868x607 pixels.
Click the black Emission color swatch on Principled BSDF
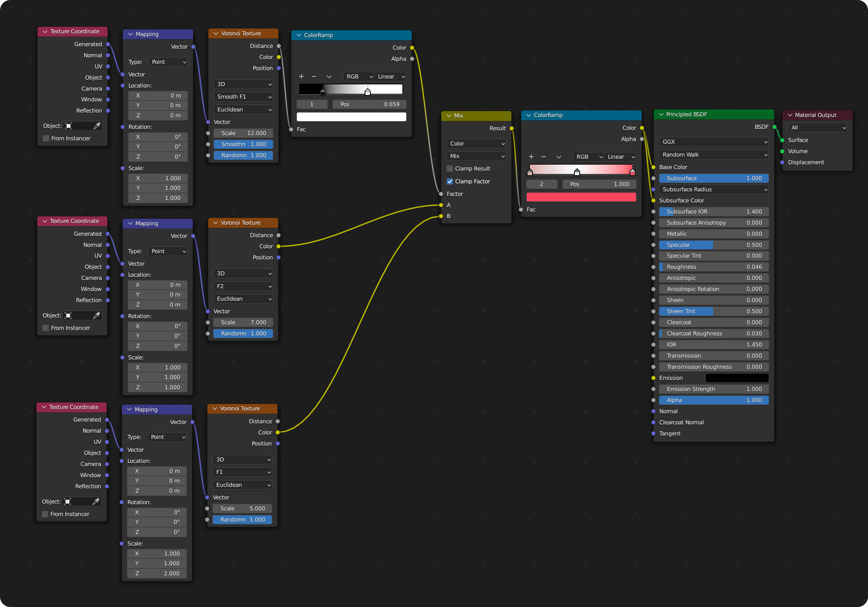[x=736, y=378]
